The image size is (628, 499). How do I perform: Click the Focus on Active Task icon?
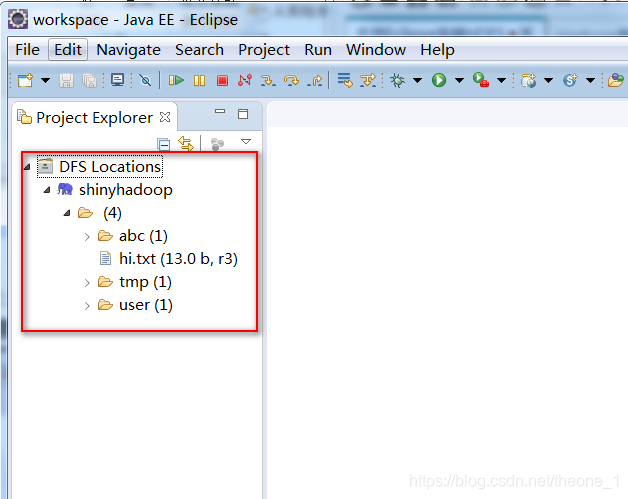217,144
